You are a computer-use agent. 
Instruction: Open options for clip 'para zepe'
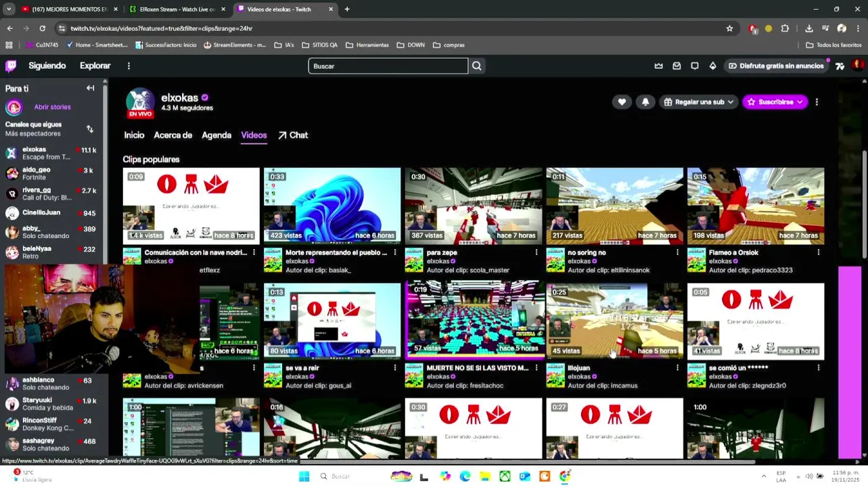536,252
